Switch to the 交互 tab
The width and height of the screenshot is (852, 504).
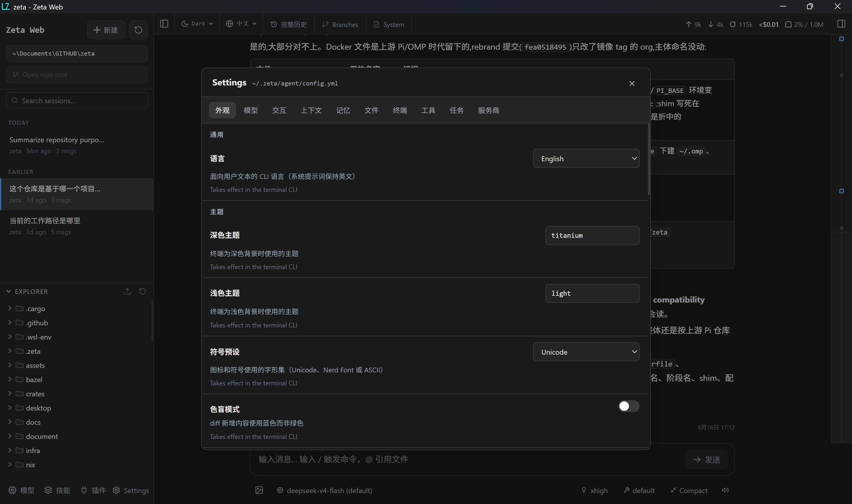point(279,110)
